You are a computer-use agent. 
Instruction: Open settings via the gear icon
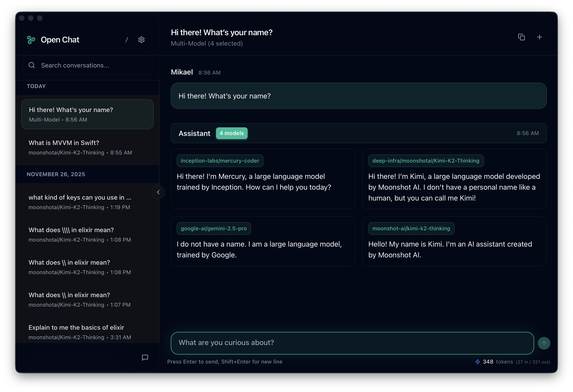(141, 40)
